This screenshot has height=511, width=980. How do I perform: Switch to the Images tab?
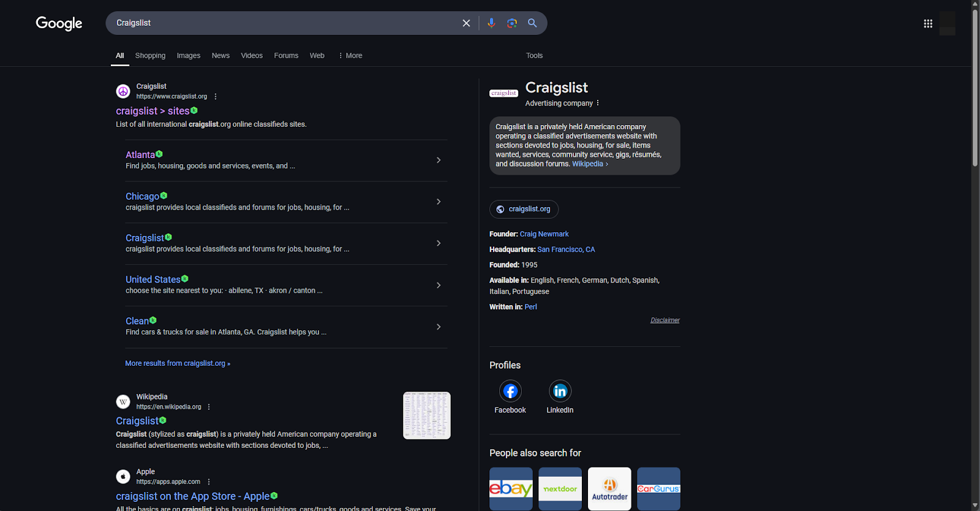(188, 56)
